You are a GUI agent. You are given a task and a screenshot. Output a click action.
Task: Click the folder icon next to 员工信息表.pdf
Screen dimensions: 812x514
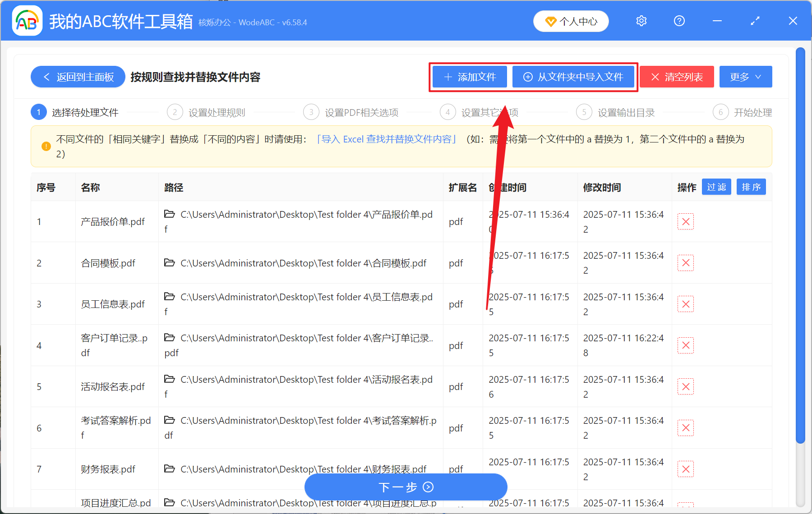click(170, 296)
